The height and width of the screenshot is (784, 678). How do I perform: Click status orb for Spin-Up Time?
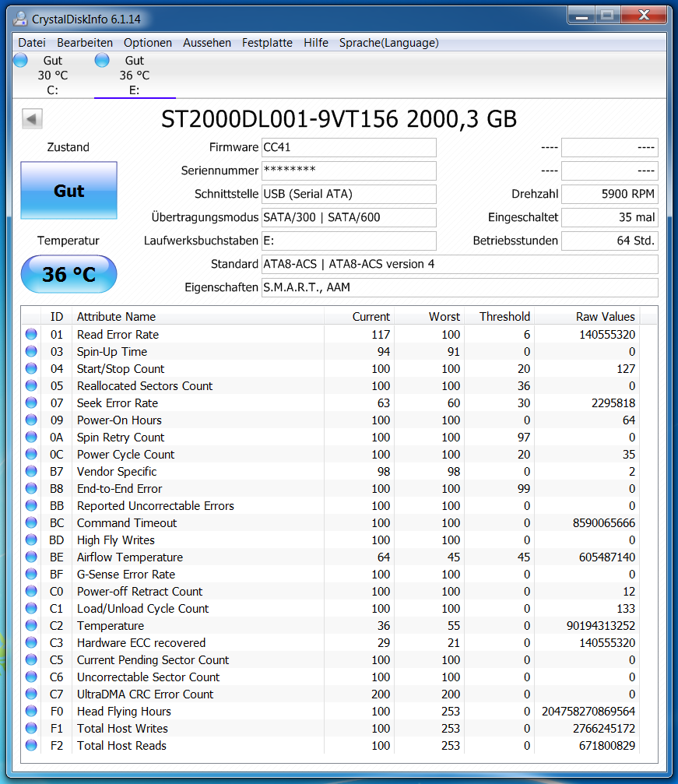[x=31, y=351]
